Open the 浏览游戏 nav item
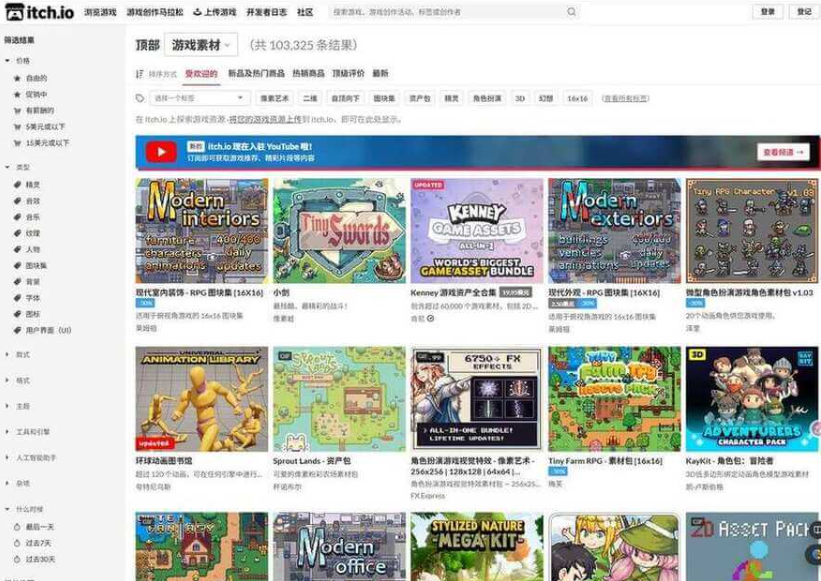The height and width of the screenshot is (581, 821). tap(100, 12)
